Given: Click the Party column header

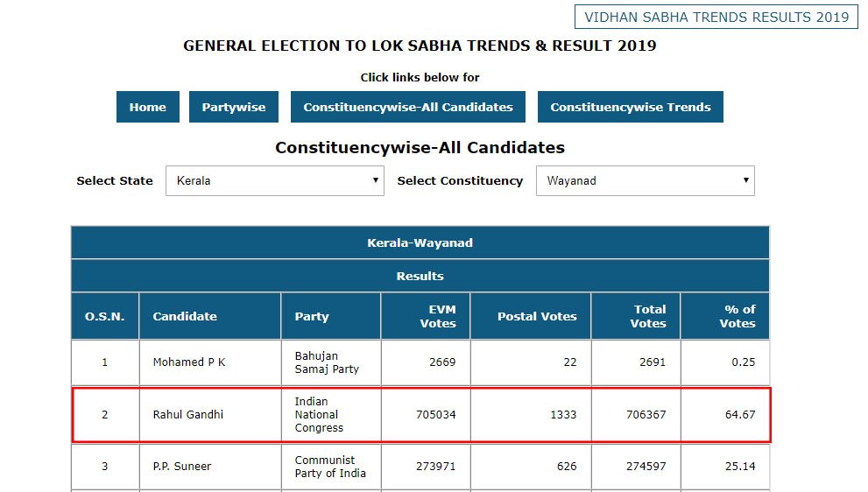Looking at the screenshot, I should (x=312, y=316).
